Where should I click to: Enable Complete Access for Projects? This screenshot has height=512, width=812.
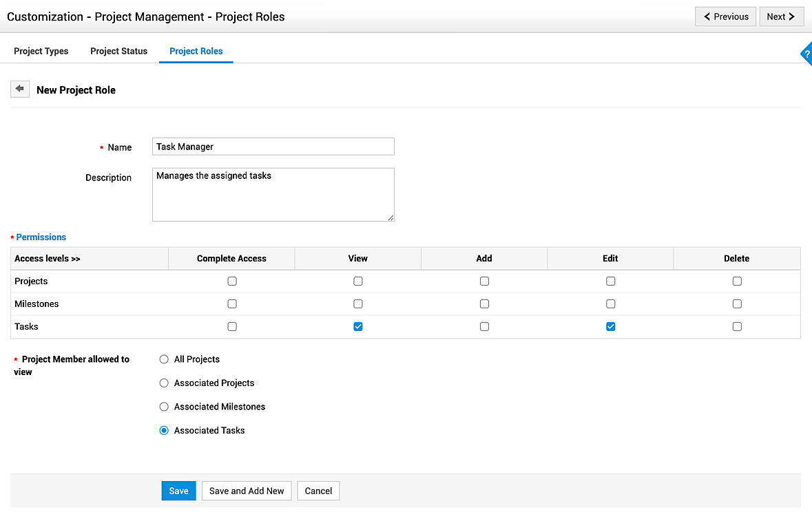[232, 281]
